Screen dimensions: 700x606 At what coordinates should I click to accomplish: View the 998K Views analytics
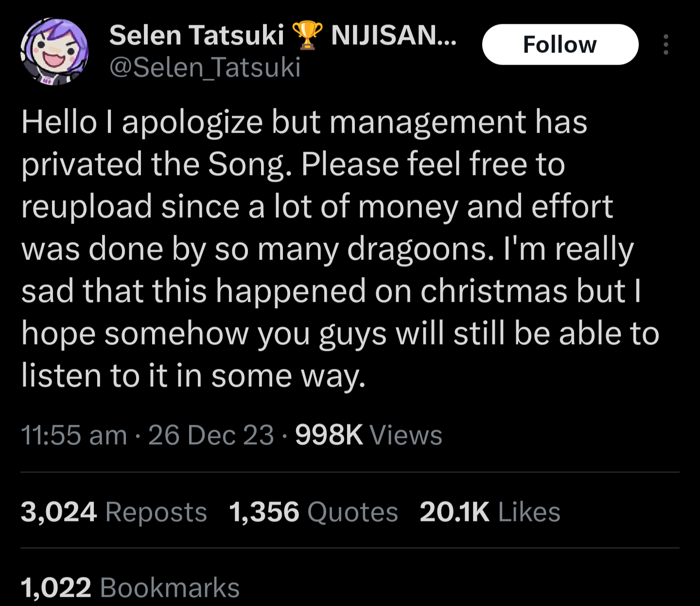[x=368, y=435]
